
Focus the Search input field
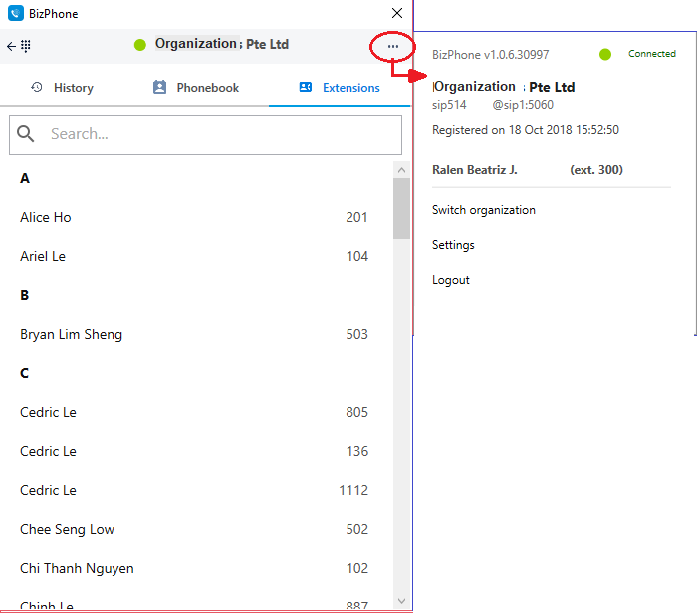click(x=205, y=135)
